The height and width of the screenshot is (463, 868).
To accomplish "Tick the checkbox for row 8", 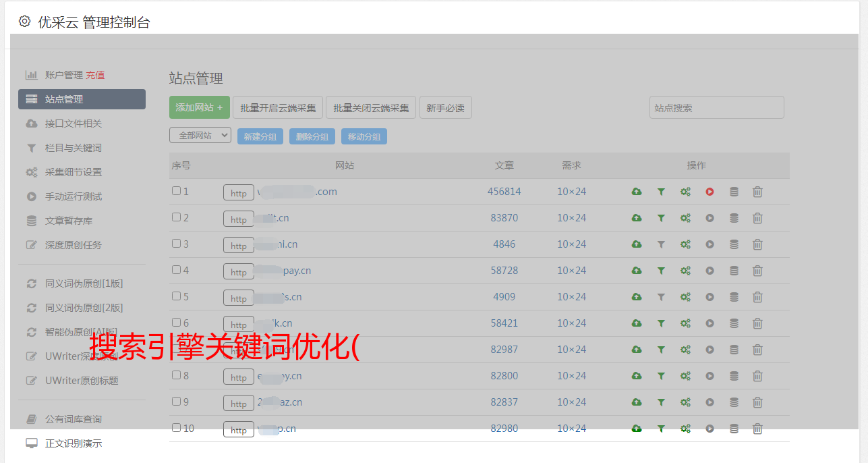I will click(176, 375).
